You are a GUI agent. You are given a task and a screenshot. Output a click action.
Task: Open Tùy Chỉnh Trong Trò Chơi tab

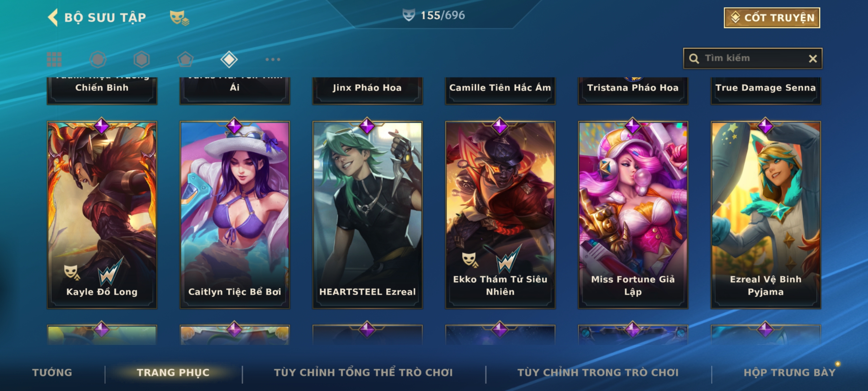tap(598, 373)
